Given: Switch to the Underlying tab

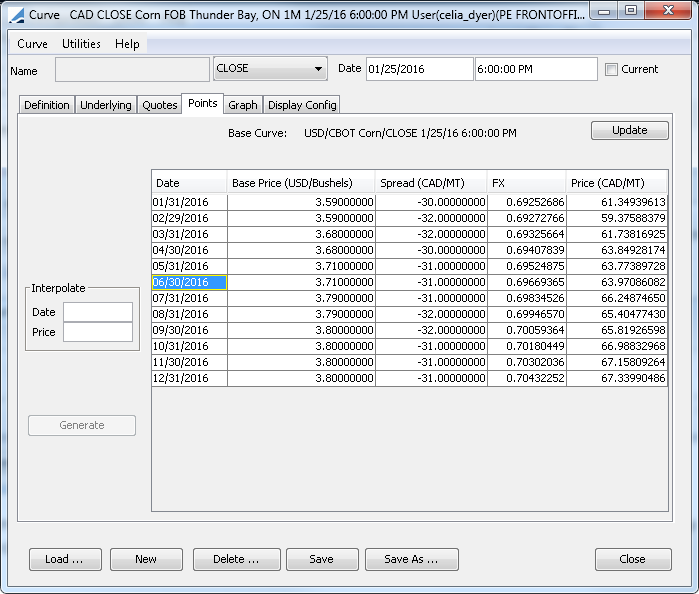Looking at the screenshot, I should (106, 105).
